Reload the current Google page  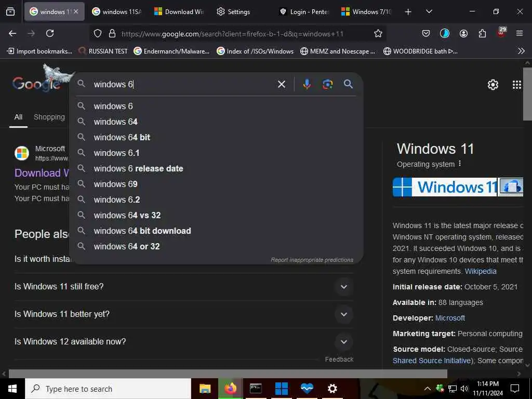pyautogui.click(x=50, y=33)
